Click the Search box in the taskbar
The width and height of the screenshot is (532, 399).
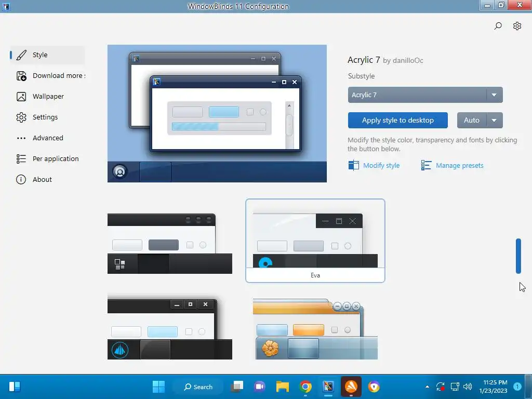point(198,387)
